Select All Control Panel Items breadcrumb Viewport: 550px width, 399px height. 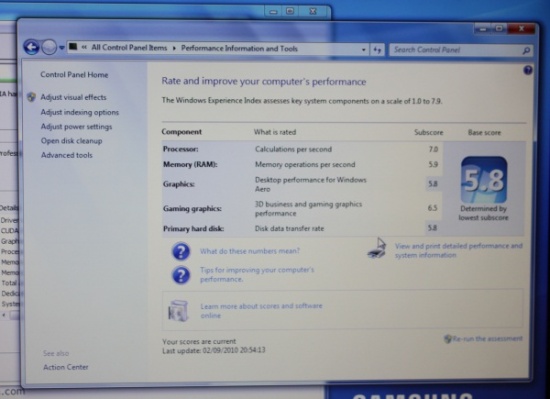(129, 48)
